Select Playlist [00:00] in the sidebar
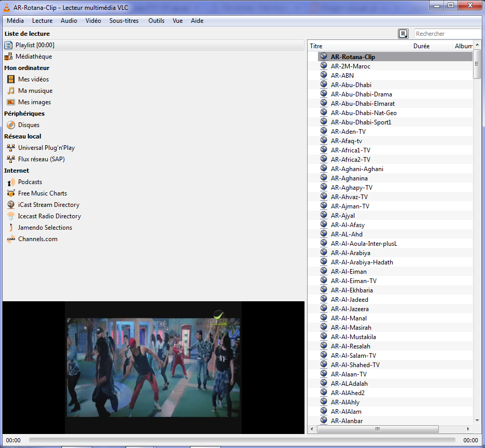 (154, 45)
